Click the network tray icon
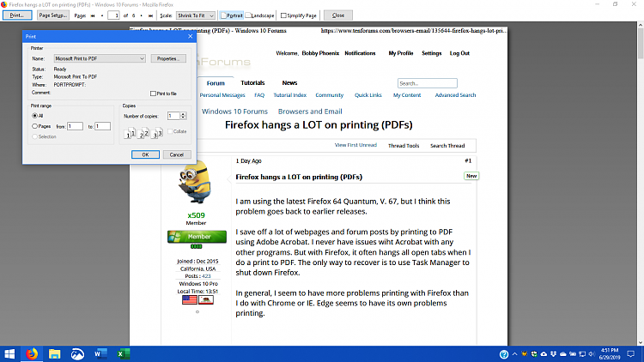 582,353
